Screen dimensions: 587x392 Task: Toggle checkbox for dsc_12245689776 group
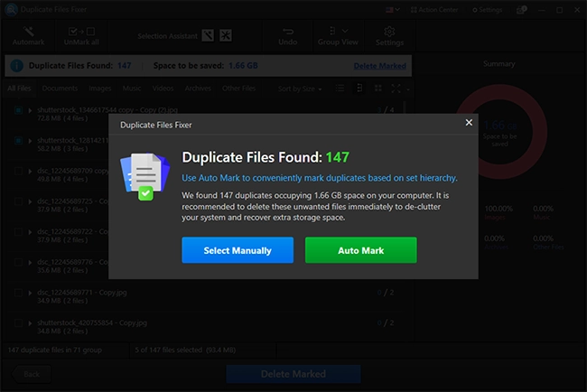pos(18,262)
